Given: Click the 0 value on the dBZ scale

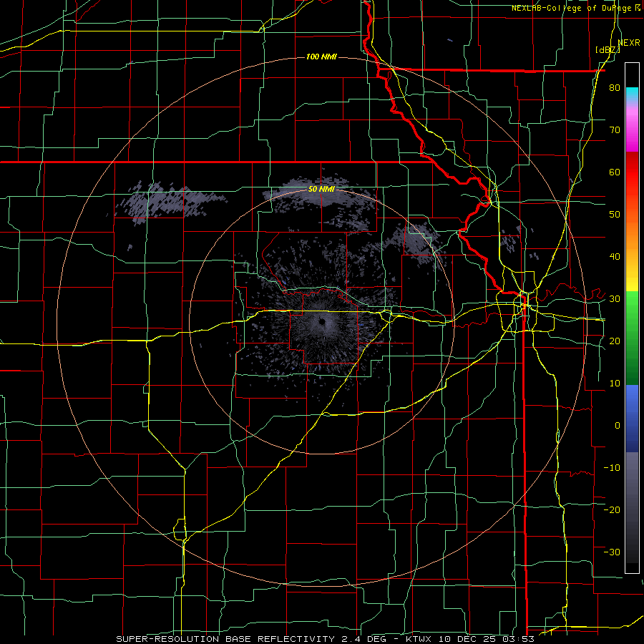Looking at the screenshot, I should tap(618, 426).
